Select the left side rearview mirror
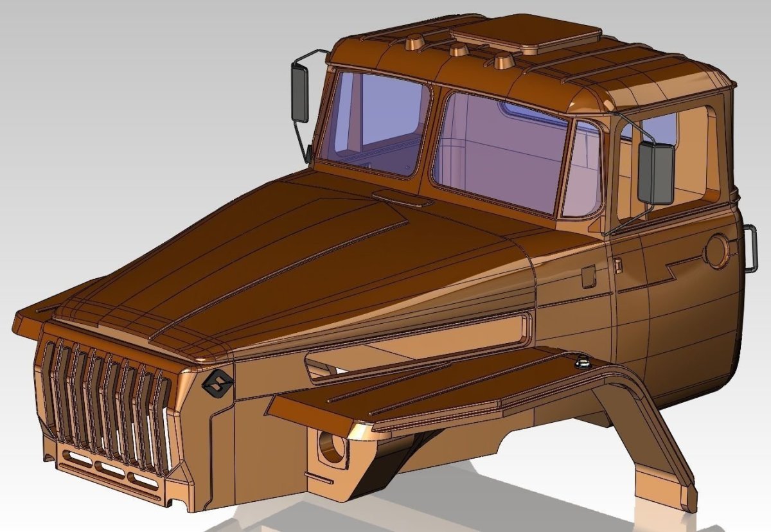The width and height of the screenshot is (771, 532). [300, 93]
